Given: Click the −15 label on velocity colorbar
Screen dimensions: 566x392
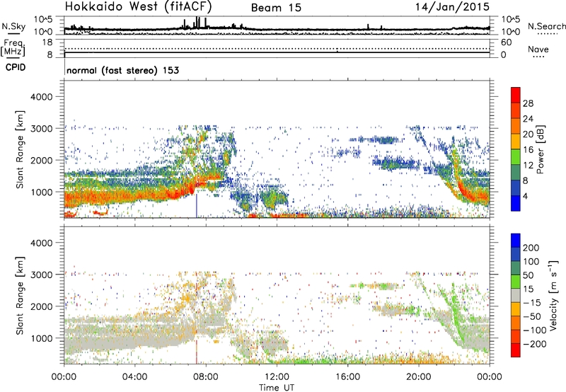Looking at the screenshot, I should (532, 303).
